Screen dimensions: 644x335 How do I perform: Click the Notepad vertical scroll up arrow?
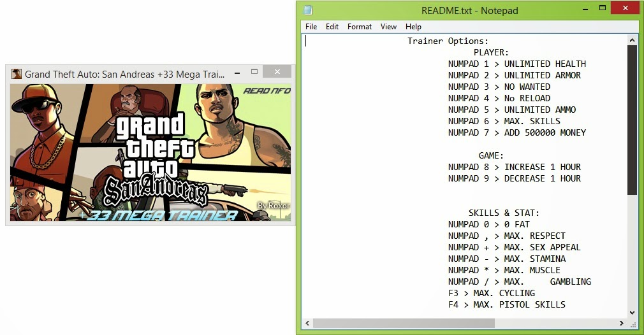(632, 40)
